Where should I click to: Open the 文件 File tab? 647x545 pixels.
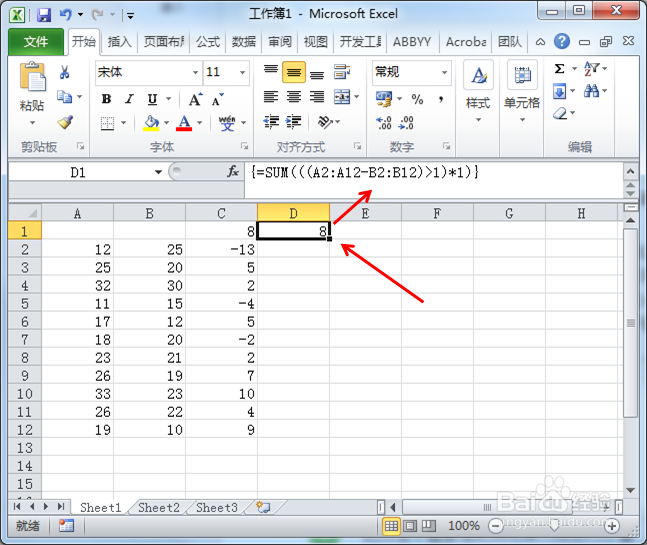pyautogui.click(x=36, y=41)
